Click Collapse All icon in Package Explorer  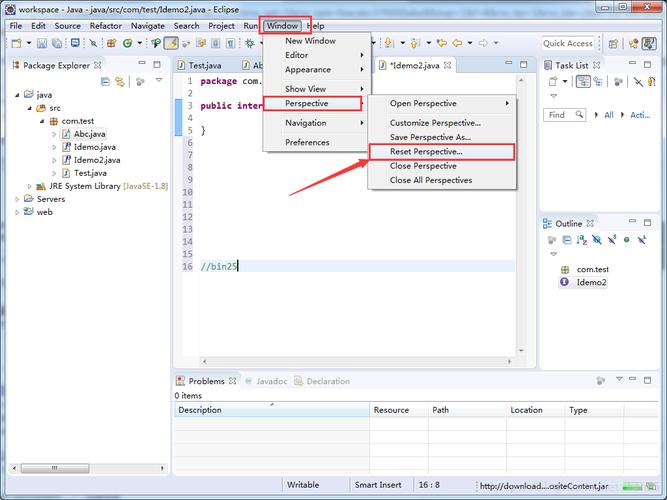[105, 81]
